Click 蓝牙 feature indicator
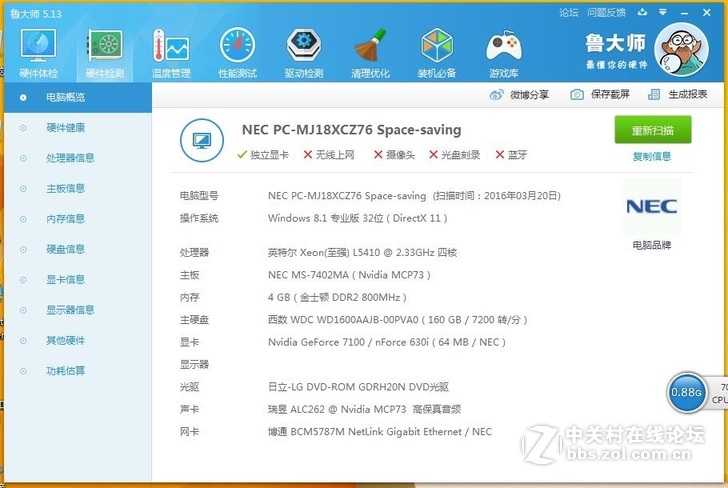The height and width of the screenshot is (488, 728). 511,155
